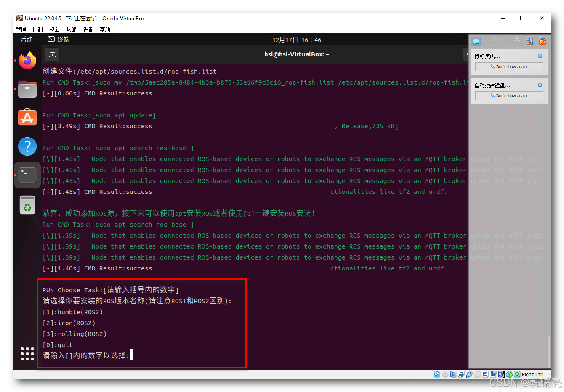This screenshot has width=564, height=392.
Task: Enable Don't show again for 鼠标集成
Action: tap(508, 66)
